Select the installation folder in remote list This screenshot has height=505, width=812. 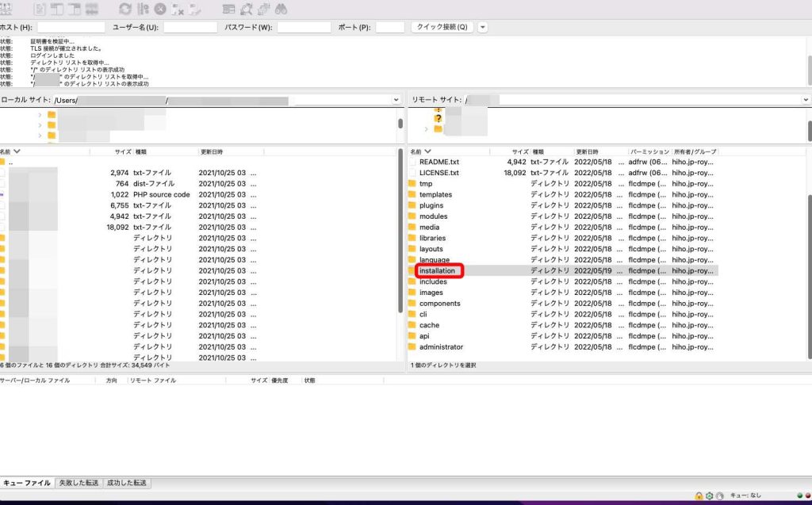coord(438,270)
